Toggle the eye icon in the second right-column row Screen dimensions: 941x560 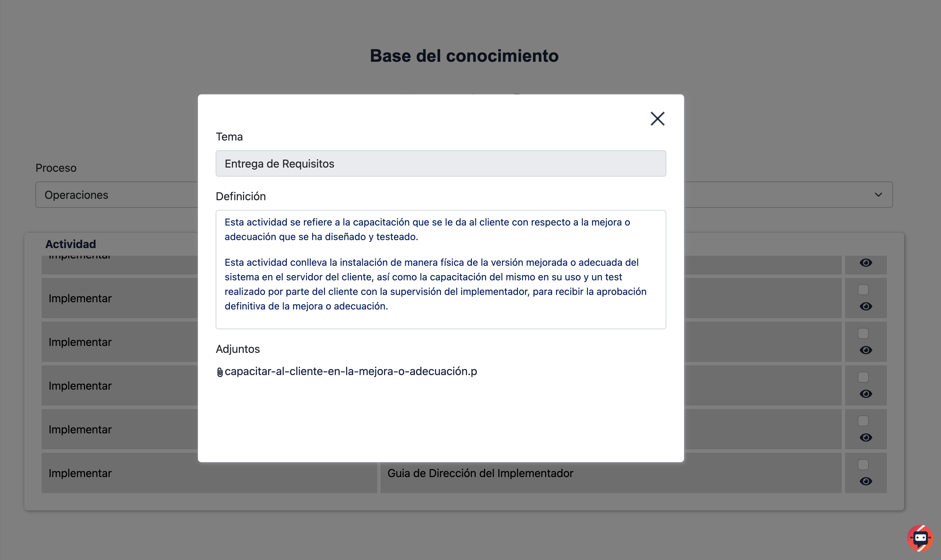point(866,306)
